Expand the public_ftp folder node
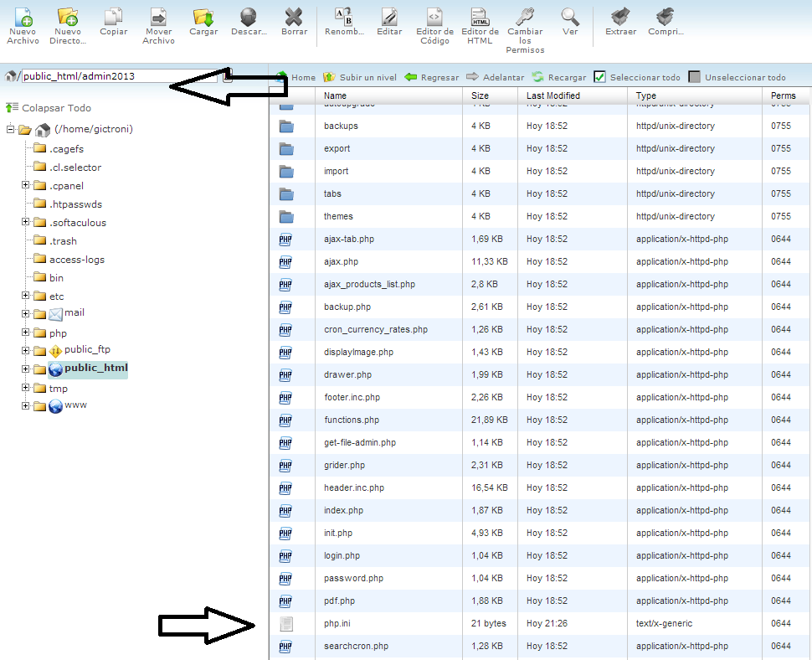The height and width of the screenshot is (660, 812). pos(25,351)
